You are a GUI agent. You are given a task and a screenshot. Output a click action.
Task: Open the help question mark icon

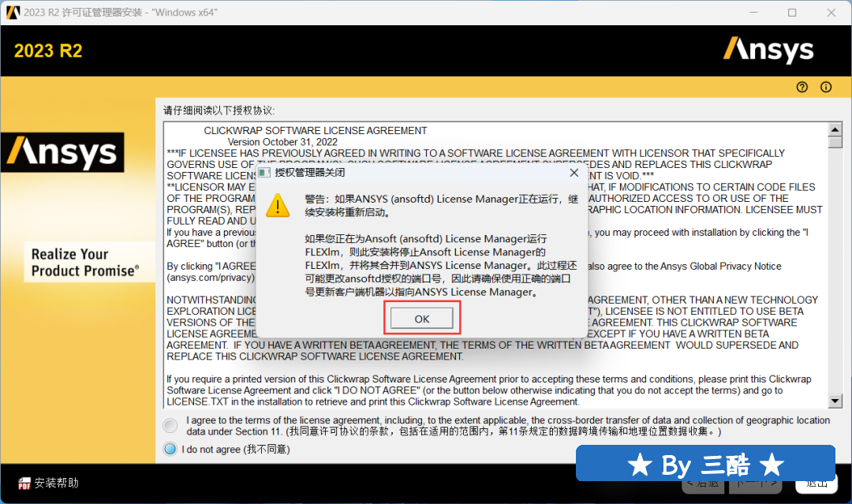pyautogui.click(x=802, y=87)
